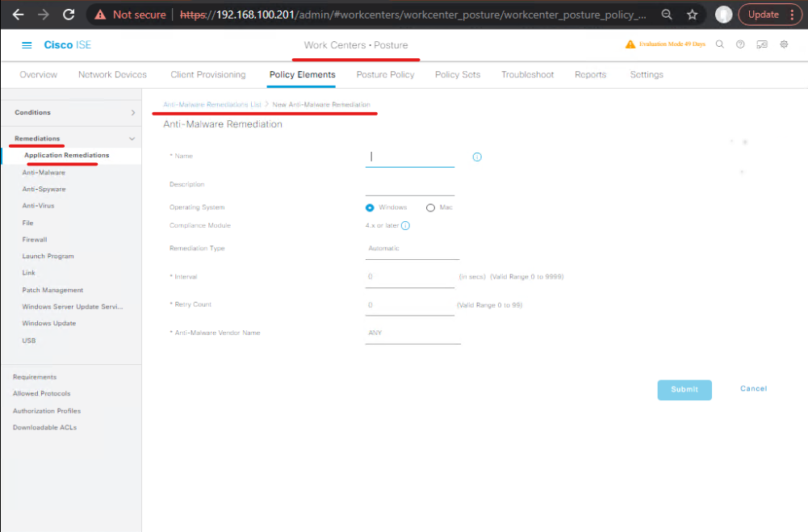
Task: Switch to the Reports tab
Action: [x=591, y=75]
